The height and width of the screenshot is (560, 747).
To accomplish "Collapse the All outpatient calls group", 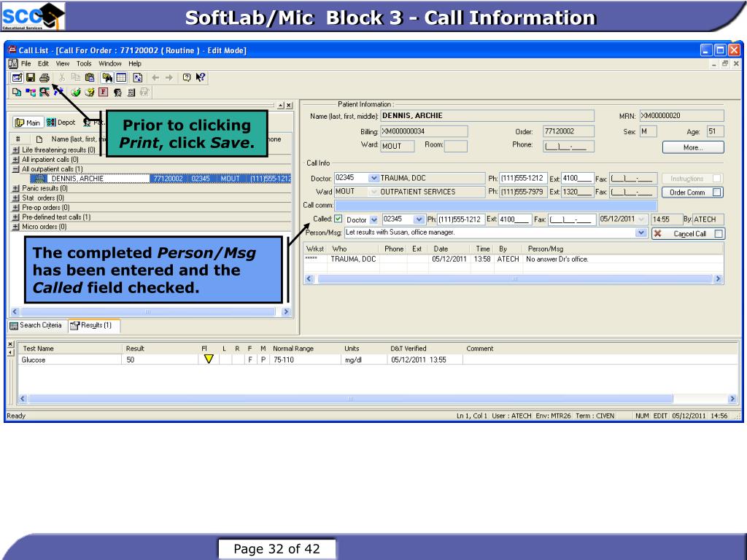I will click(16, 169).
